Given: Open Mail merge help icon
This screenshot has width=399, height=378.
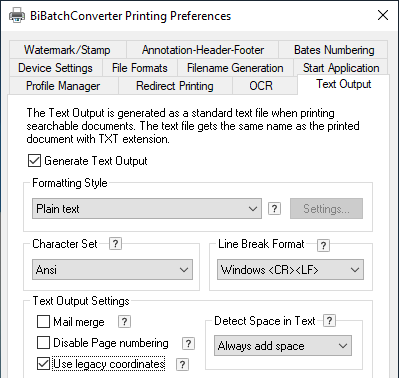Looking at the screenshot, I should coord(124,322).
